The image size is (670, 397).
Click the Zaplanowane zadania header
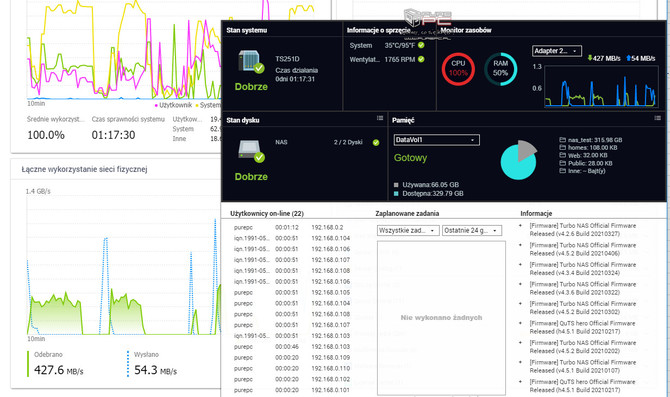(407, 213)
